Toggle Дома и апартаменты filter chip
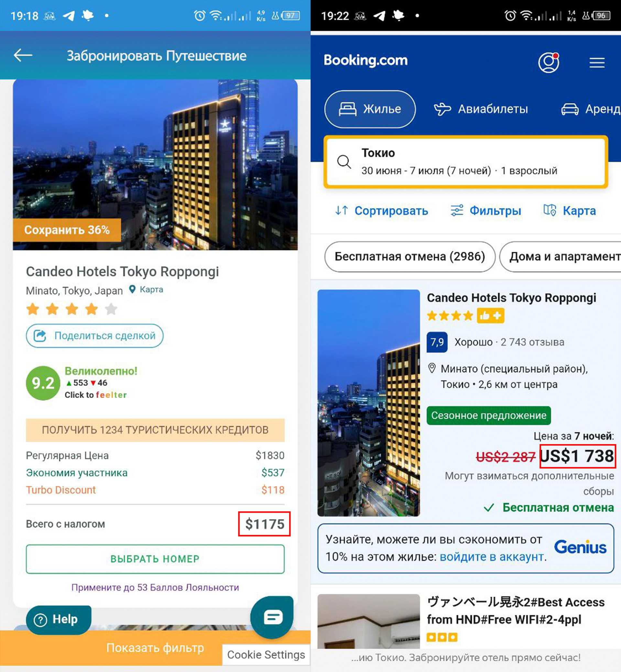This screenshot has height=672, width=621. 560,257
